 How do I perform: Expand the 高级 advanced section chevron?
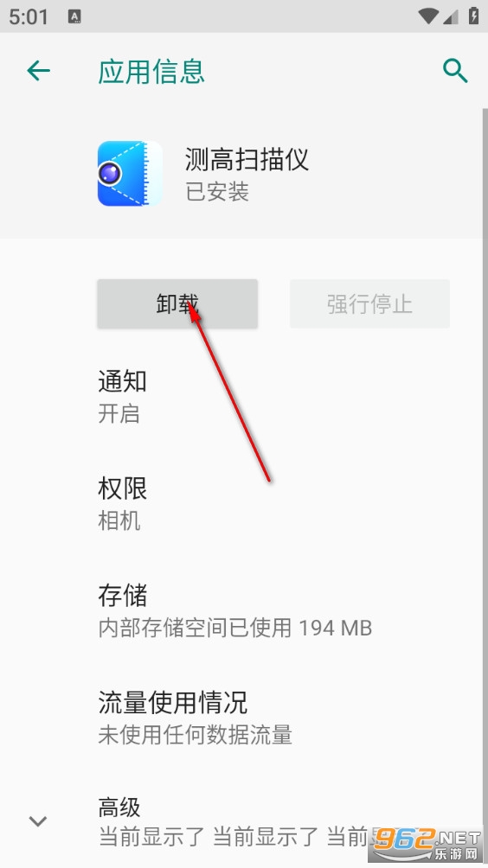tap(38, 821)
